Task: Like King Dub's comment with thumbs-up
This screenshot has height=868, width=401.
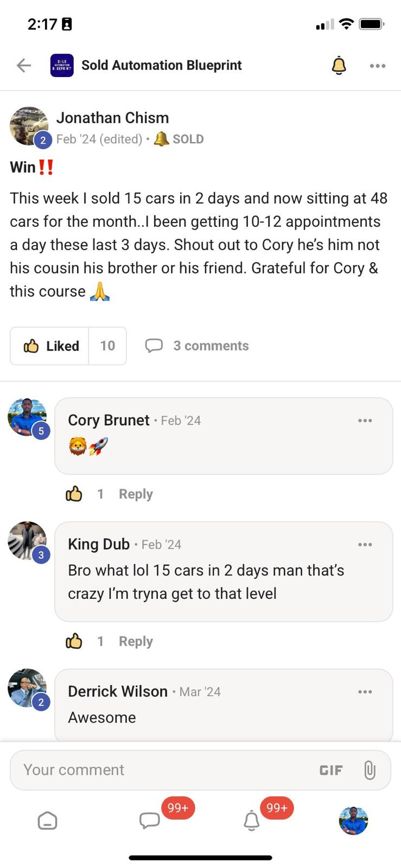Action: [74, 641]
